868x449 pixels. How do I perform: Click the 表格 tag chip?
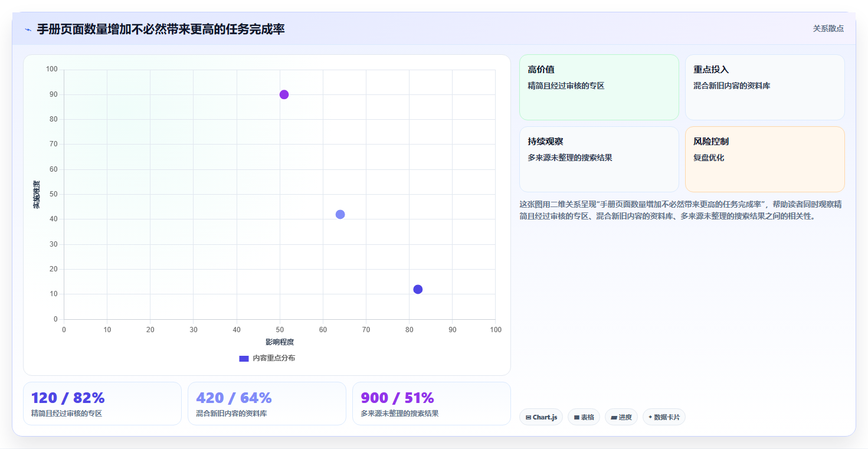584,417
